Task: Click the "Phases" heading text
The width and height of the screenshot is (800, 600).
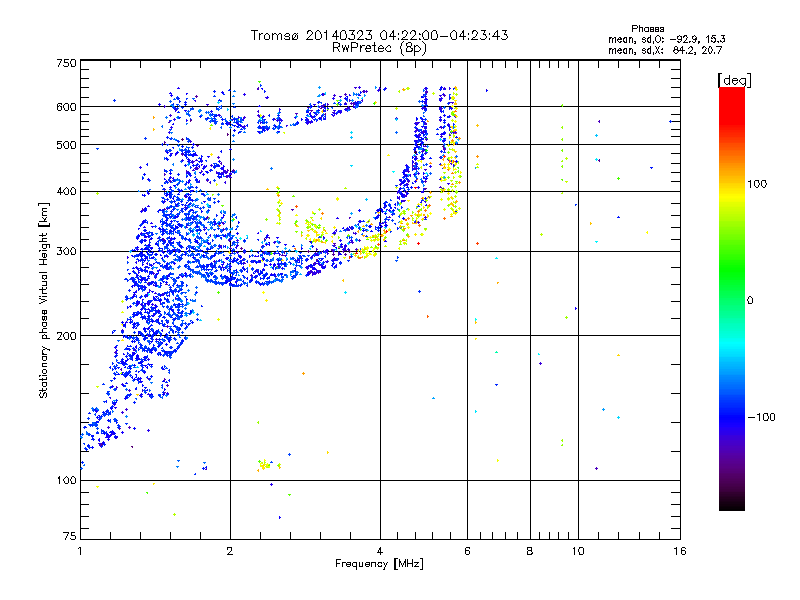Action: pyautogui.click(x=647, y=29)
